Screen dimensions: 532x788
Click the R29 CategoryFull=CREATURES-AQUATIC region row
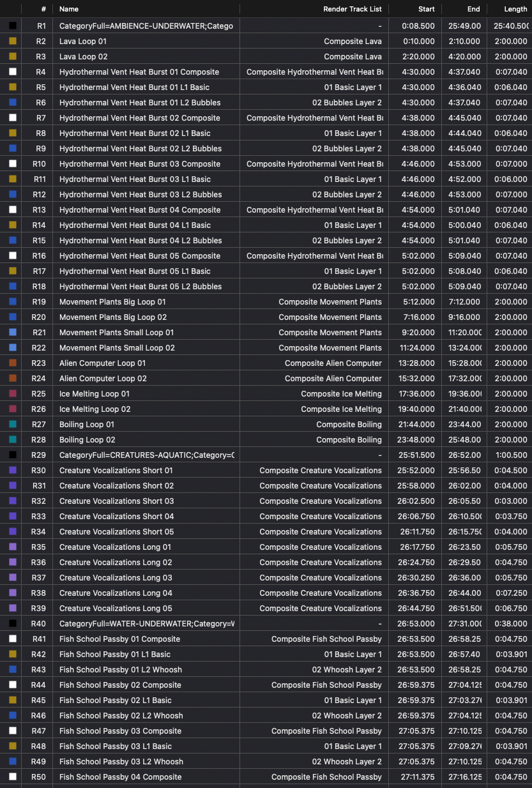tap(146, 455)
